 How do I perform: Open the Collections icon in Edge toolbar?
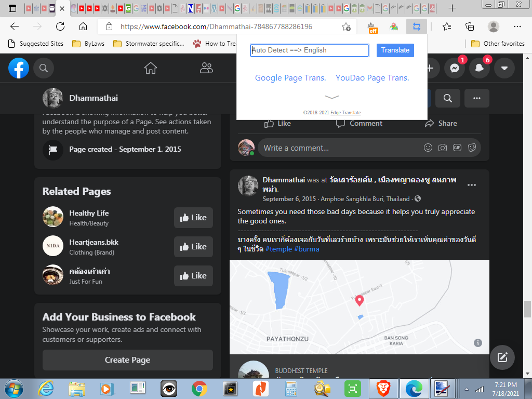(470, 26)
